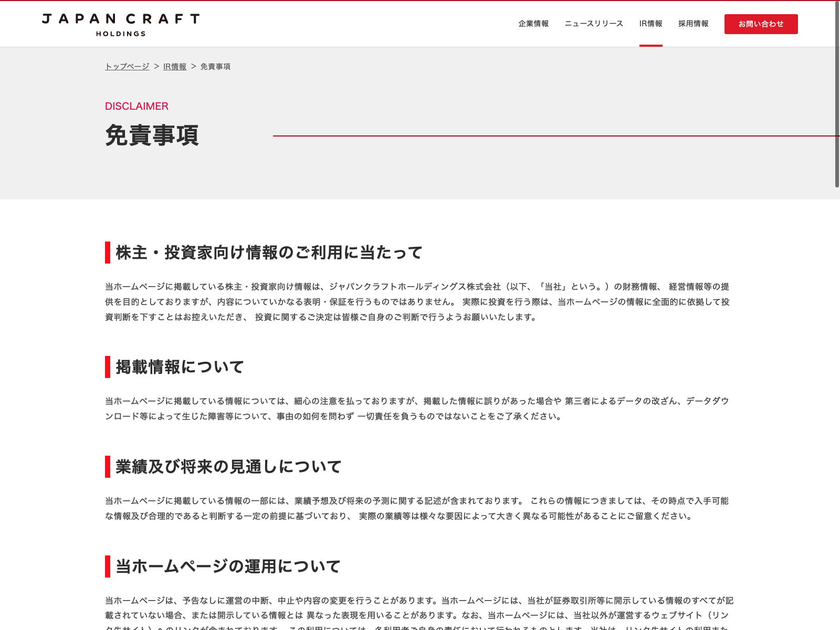Click the 掲載情報について heading

click(180, 367)
